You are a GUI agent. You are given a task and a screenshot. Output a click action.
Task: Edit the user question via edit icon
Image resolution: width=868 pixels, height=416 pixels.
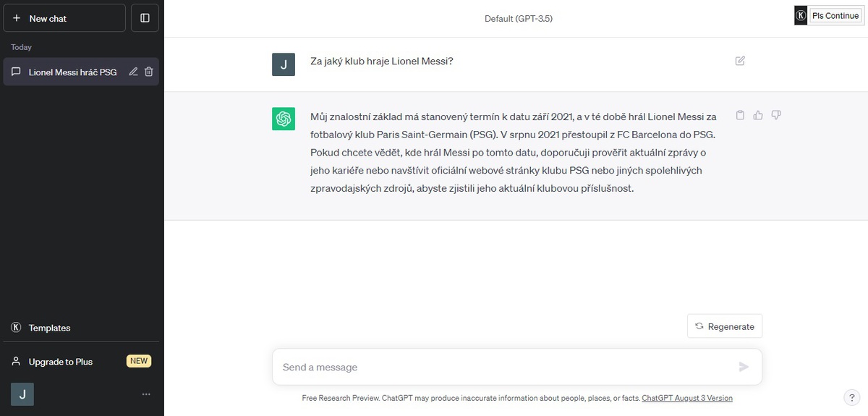[740, 61]
